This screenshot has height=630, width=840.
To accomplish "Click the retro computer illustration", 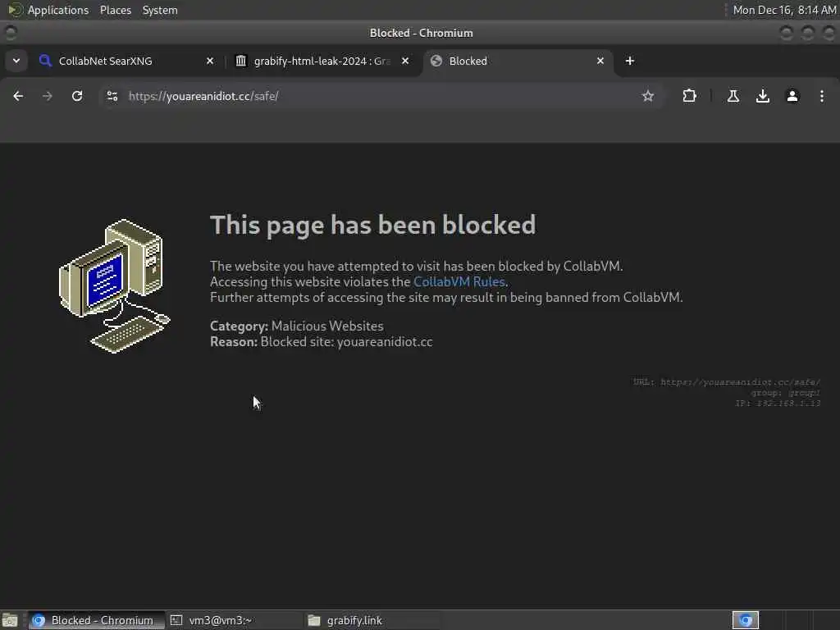I will [115, 286].
